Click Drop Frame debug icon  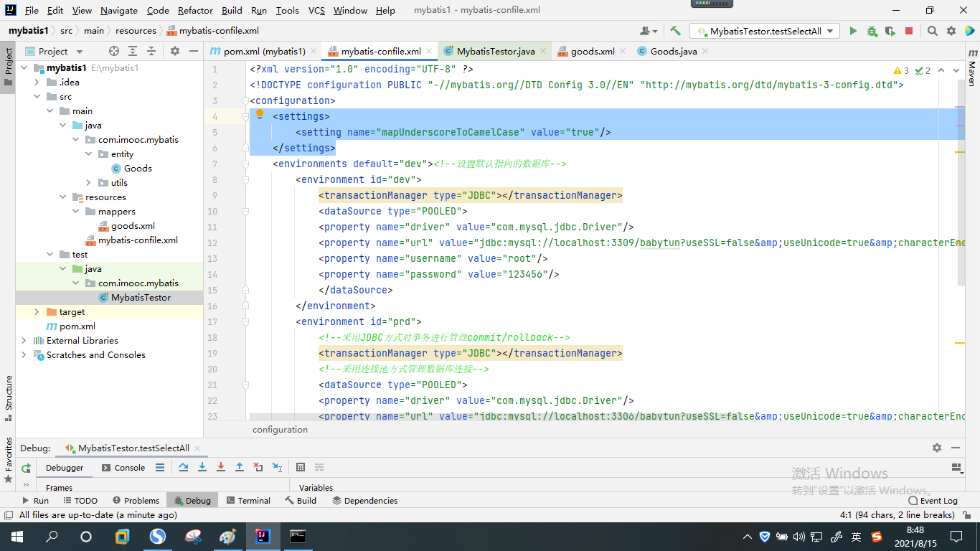tap(258, 467)
